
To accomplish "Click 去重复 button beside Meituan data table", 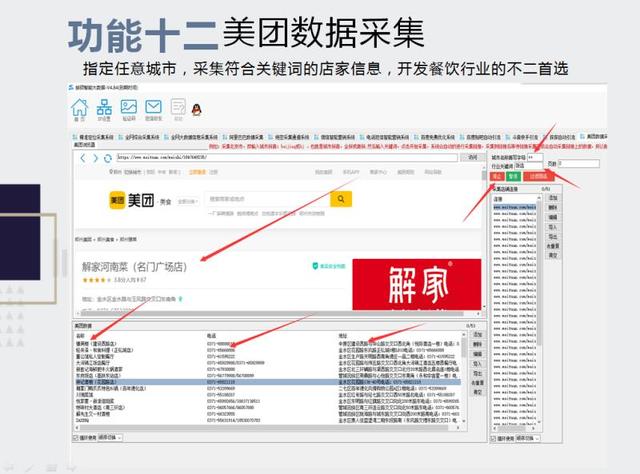I will pyautogui.click(x=478, y=383).
